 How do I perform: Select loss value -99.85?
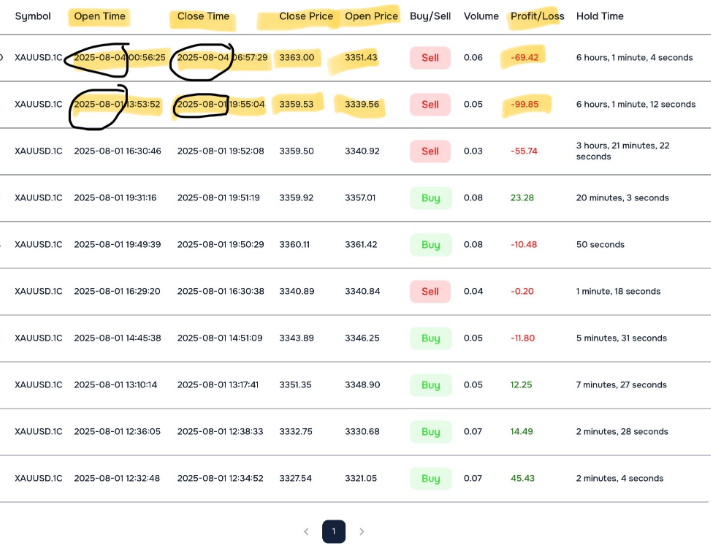pos(525,104)
